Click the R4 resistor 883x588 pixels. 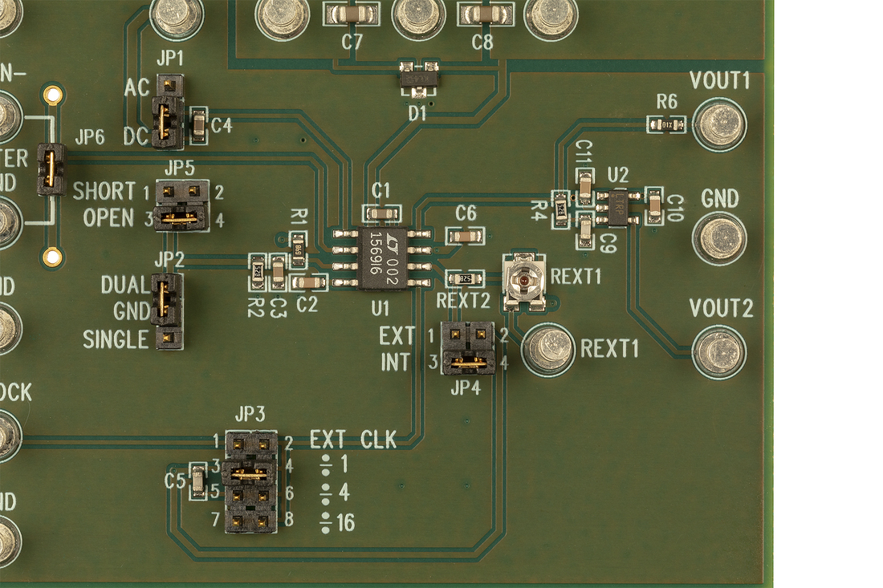point(561,210)
